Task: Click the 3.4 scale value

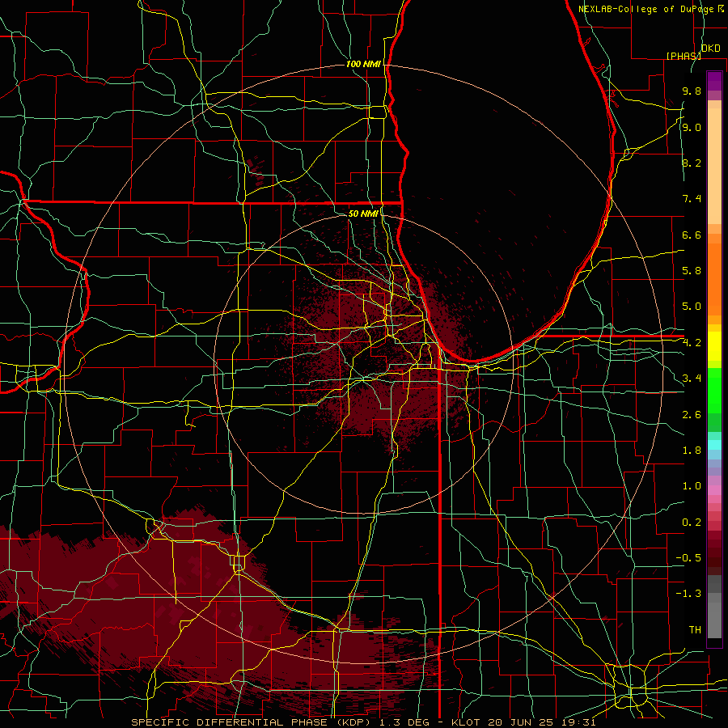Action: [x=692, y=379]
